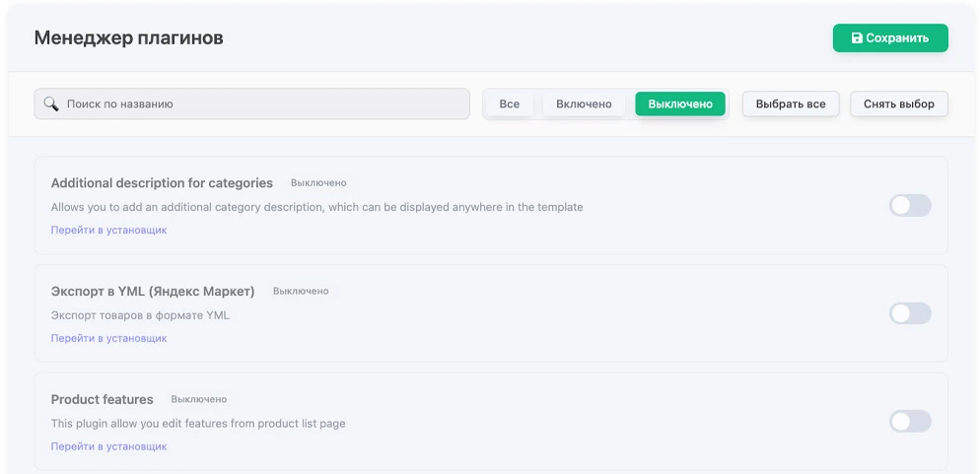Enable the Additional description for categories plugin
This screenshot has height=474, width=980.
pos(909,205)
